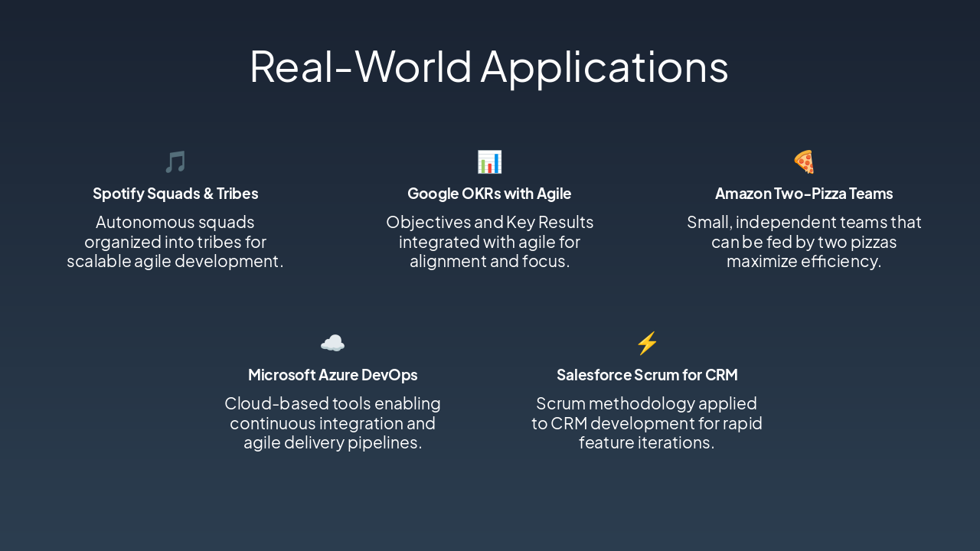Click the 'Autonomous squads' text line
Viewport: 980px width, 551px height.
point(175,222)
